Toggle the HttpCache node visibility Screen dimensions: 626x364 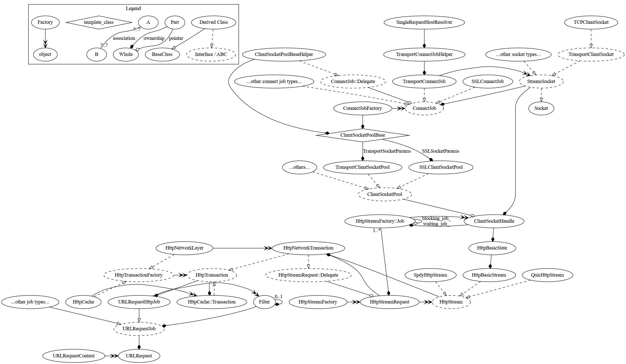tap(87, 303)
